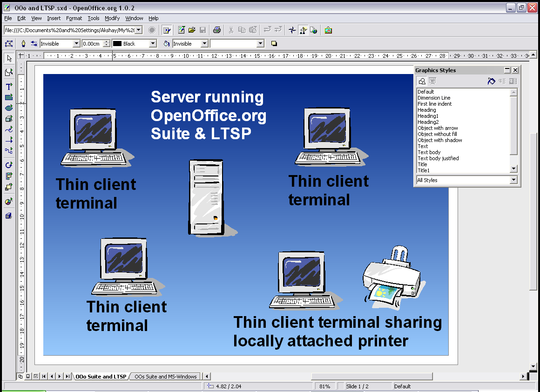Expand the All Styles filter dropdown
Viewport: 540px width, 392px height.
513,180
